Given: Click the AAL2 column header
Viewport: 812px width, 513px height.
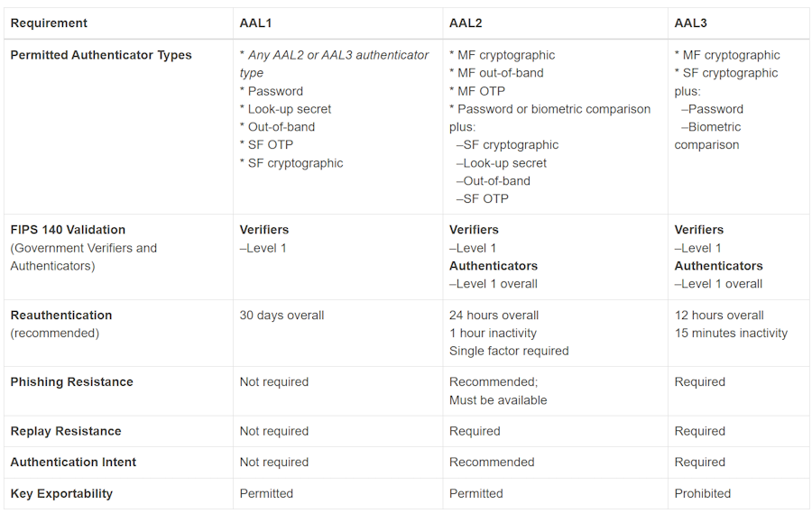Looking at the screenshot, I should point(465,23).
